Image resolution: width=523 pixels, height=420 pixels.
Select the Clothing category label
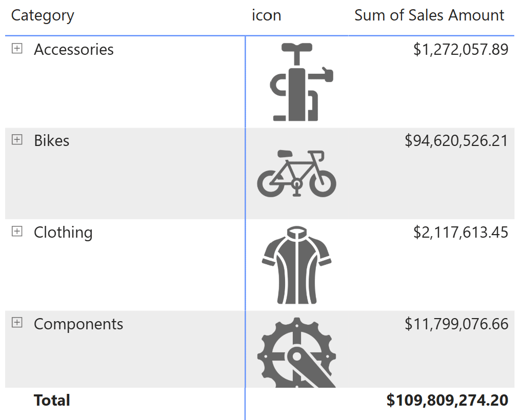click(63, 233)
